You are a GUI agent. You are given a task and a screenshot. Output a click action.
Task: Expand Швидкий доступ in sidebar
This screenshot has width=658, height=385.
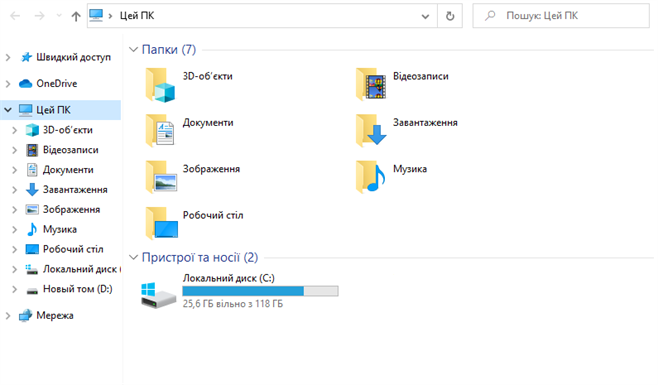[x=8, y=57]
